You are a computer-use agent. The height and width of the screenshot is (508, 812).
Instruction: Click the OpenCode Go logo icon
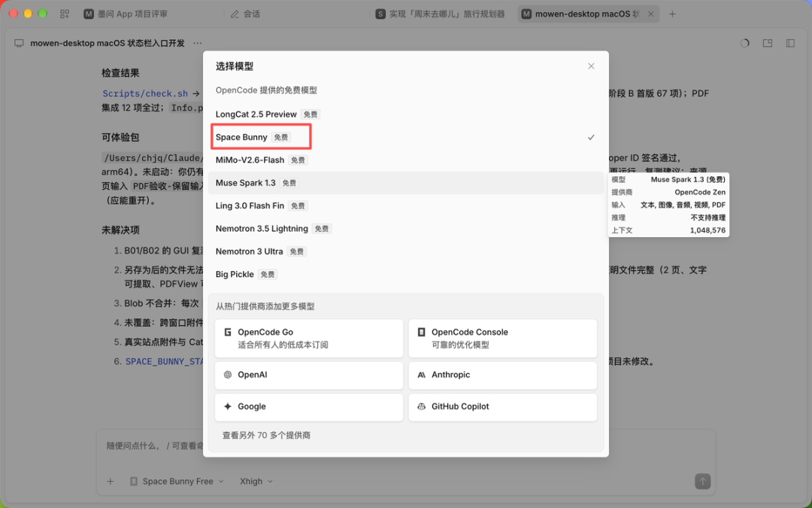[227, 333]
